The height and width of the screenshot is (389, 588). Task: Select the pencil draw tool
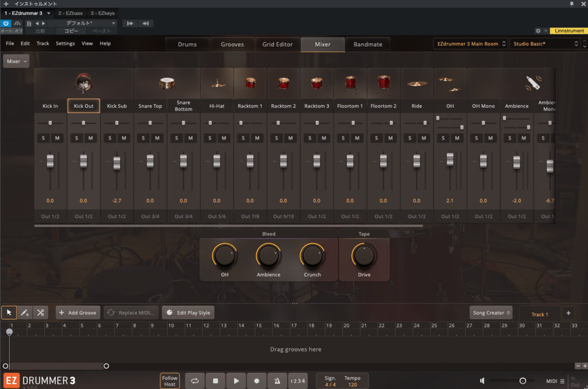tap(25, 313)
